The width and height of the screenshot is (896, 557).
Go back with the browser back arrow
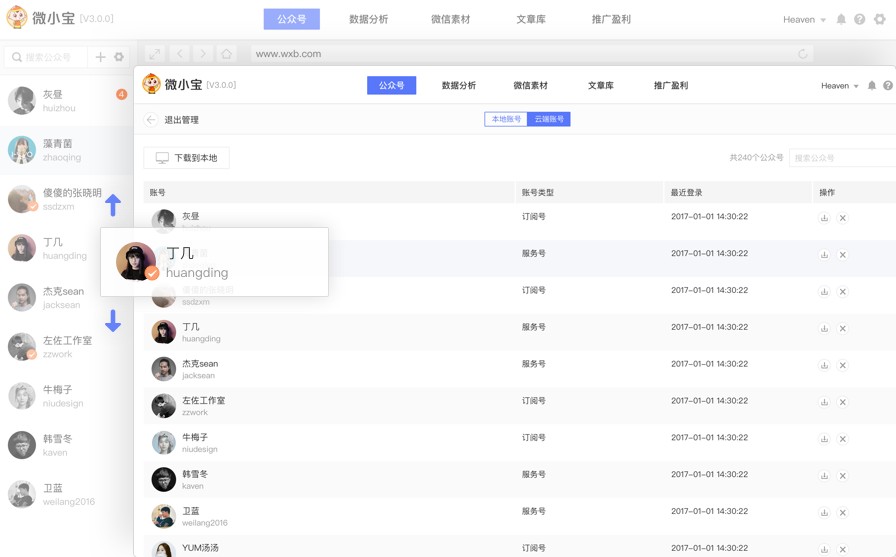click(179, 54)
